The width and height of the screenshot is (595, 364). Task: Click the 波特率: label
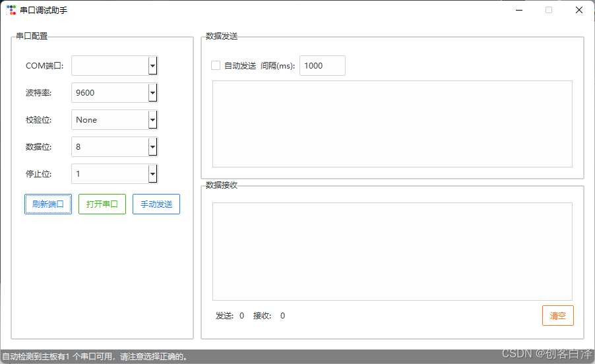click(x=39, y=93)
